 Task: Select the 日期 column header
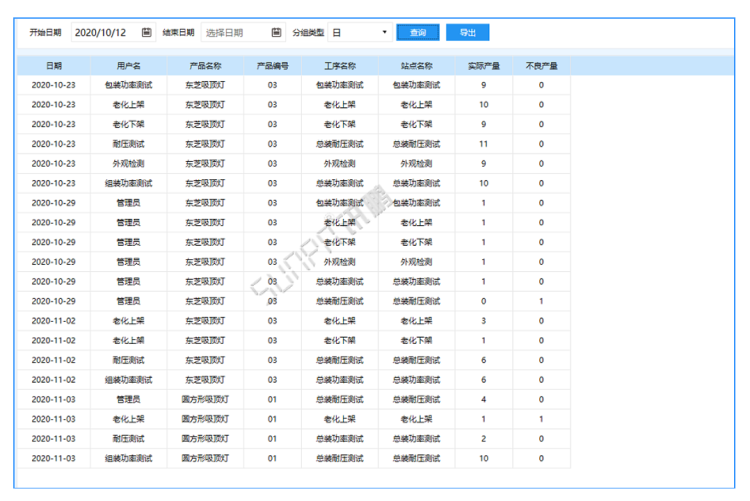coord(53,65)
